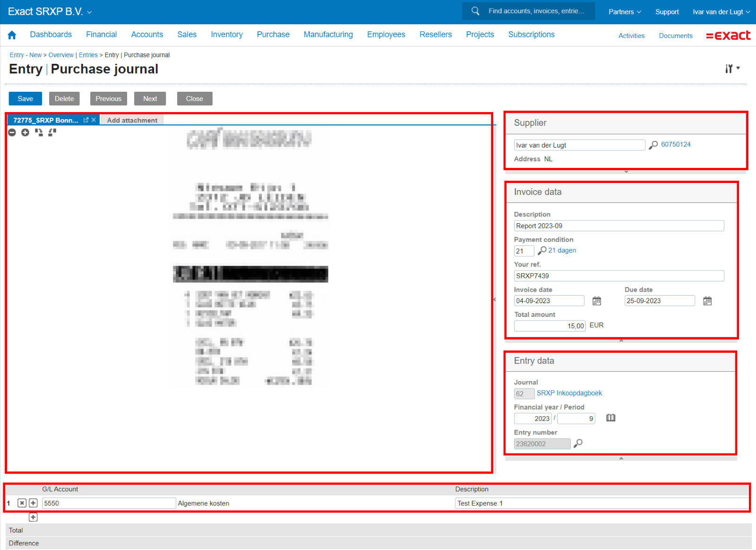Viewport: 756px width, 550px height.
Task: Open the Financial menu
Action: click(x=101, y=34)
